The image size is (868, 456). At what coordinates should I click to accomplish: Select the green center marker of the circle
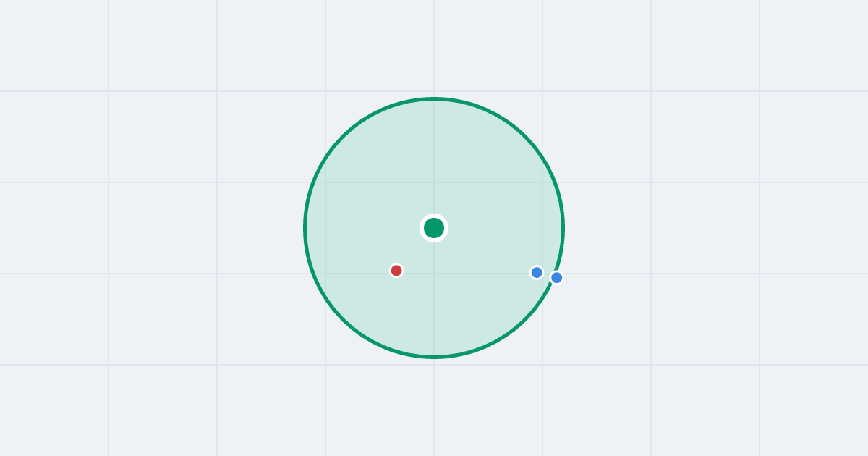(x=434, y=228)
